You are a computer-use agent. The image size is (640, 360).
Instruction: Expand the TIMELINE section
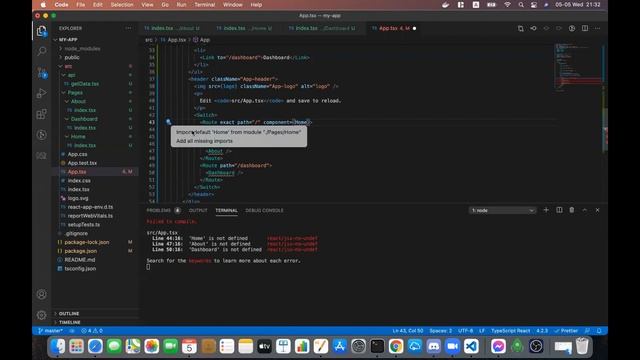(69, 322)
